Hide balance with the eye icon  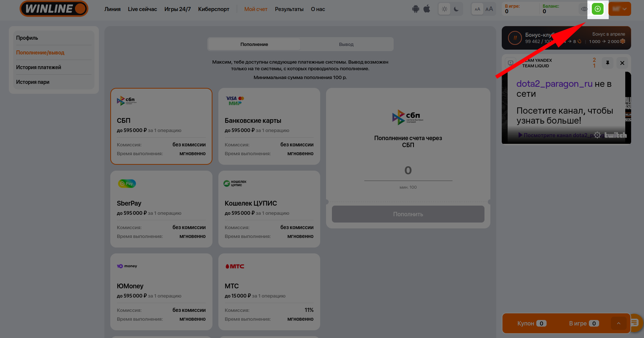584,9
